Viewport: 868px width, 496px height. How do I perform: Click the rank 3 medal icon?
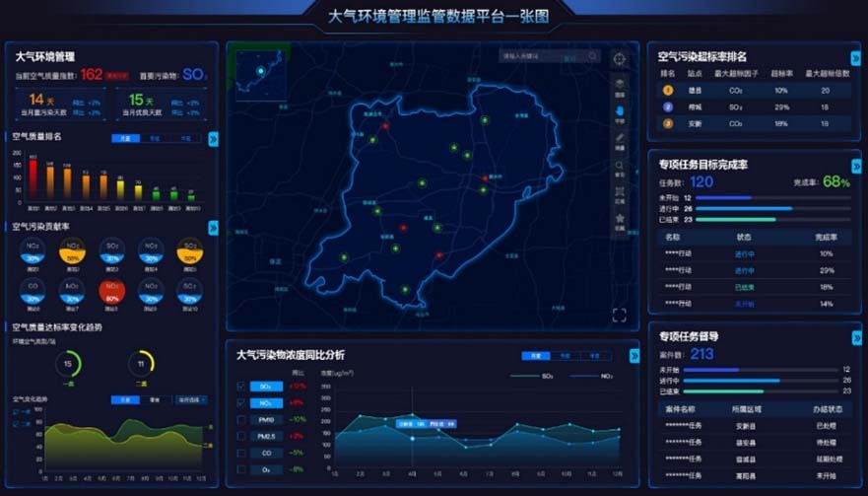tap(668, 123)
